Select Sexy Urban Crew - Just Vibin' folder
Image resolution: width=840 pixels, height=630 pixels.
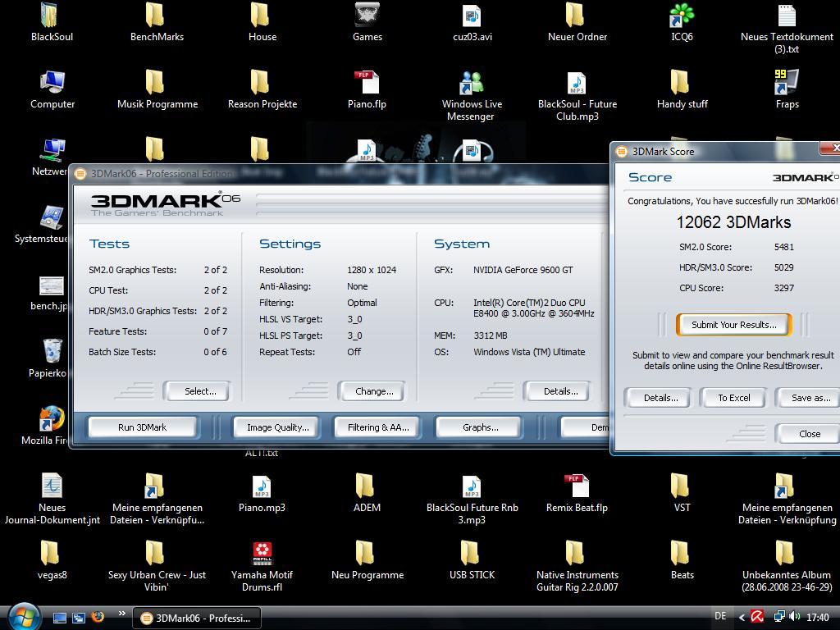point(157,567)
